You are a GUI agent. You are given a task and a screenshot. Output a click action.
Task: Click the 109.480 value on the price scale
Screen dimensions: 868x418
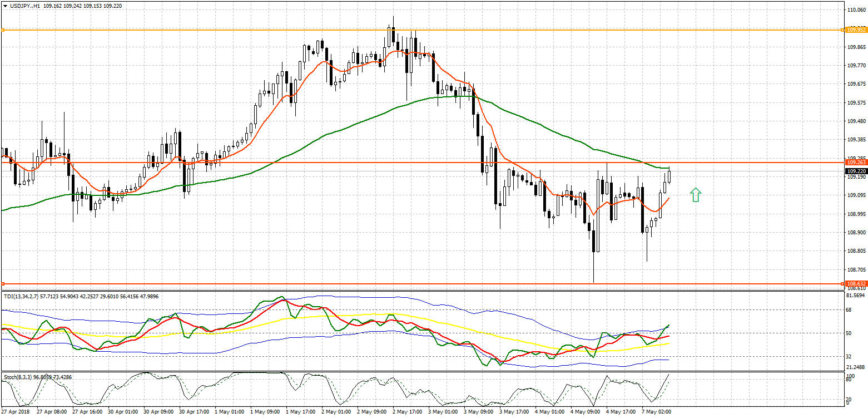856,121
